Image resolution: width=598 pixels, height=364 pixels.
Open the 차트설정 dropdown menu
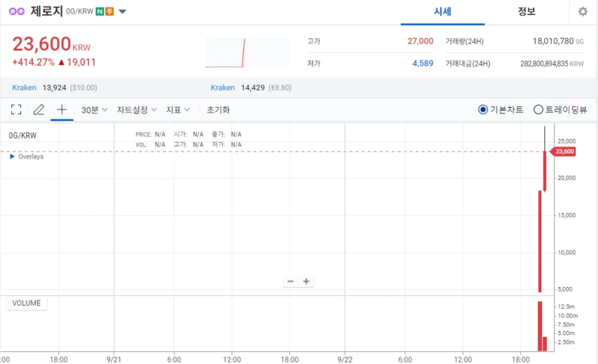[x=136, y=110]
